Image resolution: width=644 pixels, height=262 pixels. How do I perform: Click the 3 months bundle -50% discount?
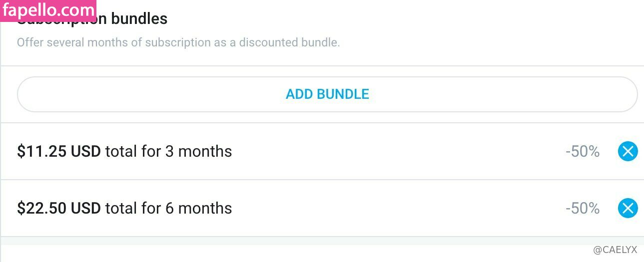point(583,151)
